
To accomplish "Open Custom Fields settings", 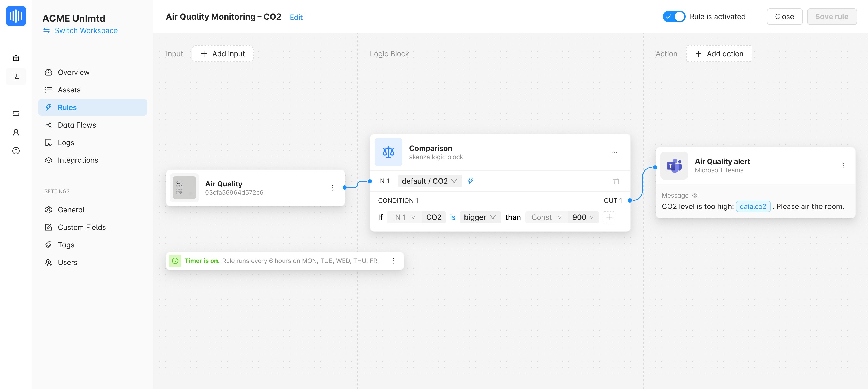I will coord(93,227).
